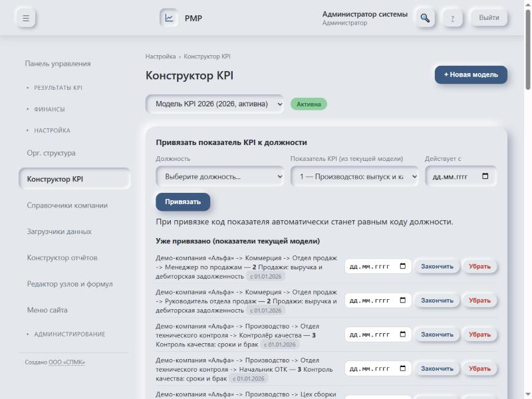Viewport: 532px width, 399px height.
Task: Open the 'Показатель KPI' dropdown
Action: 354,176
